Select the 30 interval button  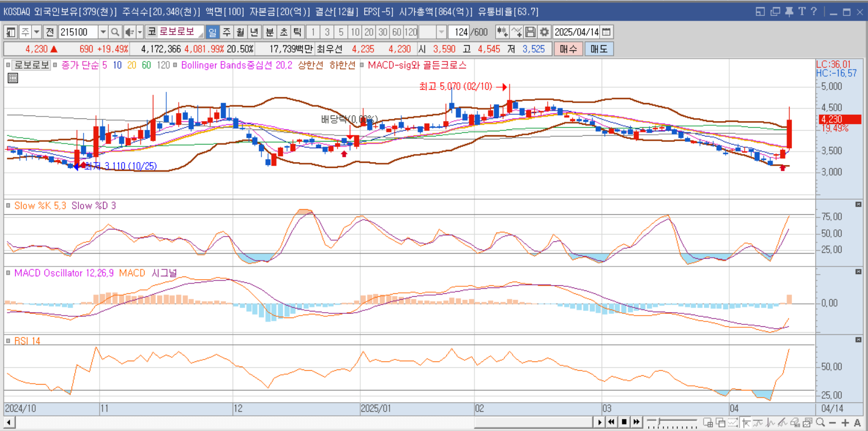[382, 32]
